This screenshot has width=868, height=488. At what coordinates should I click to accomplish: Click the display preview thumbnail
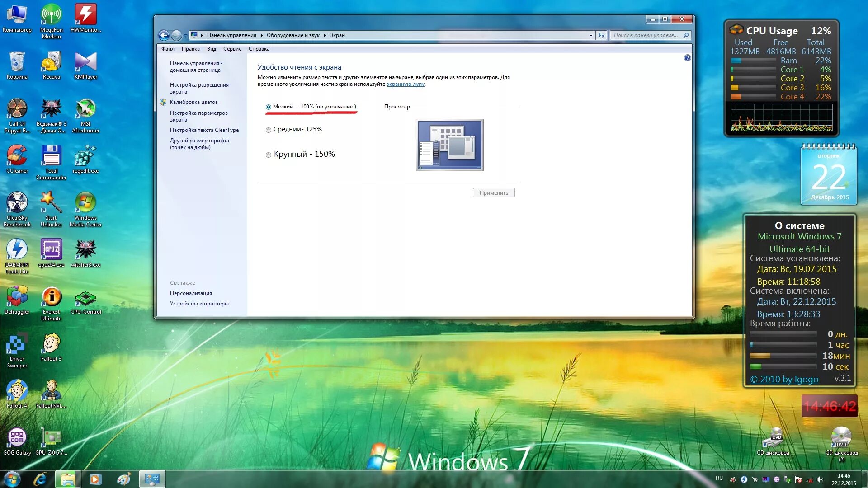click(x=449, y=145)
